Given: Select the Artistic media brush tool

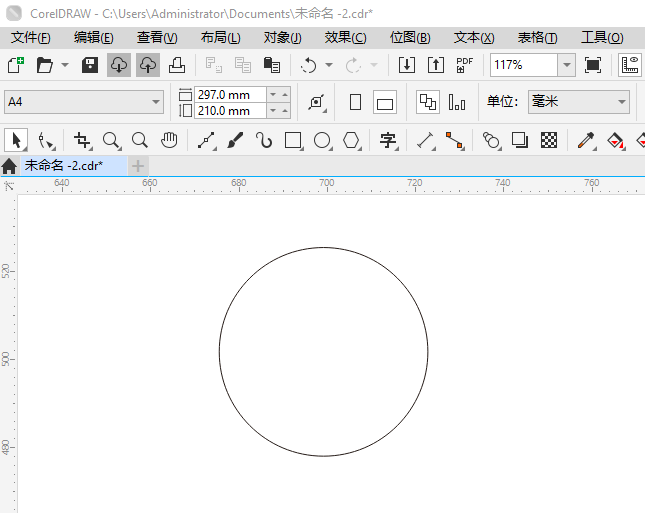Looking at the screenshot, I should (x=235, y=141).
